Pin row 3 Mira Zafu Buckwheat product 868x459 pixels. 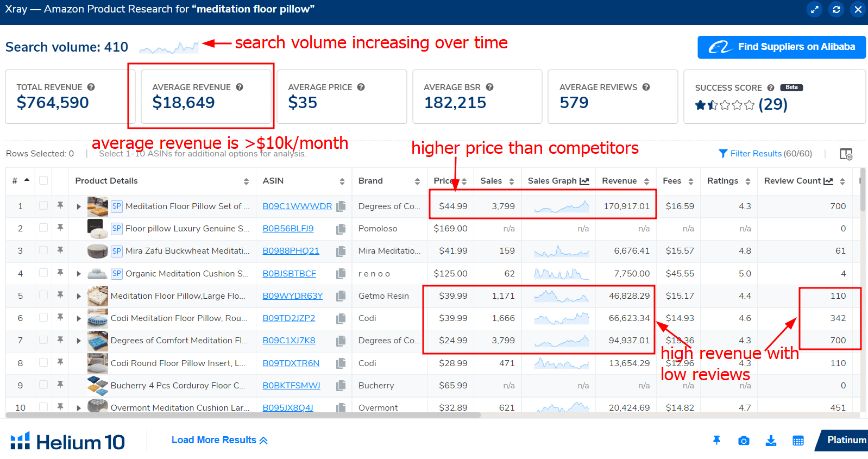coord(60,250)
